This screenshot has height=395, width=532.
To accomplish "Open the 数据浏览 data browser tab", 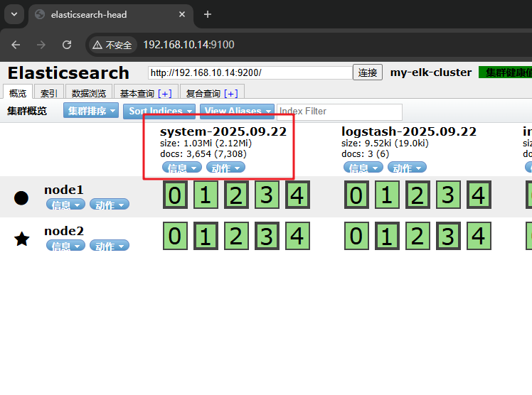I will [x=89, y=92].
